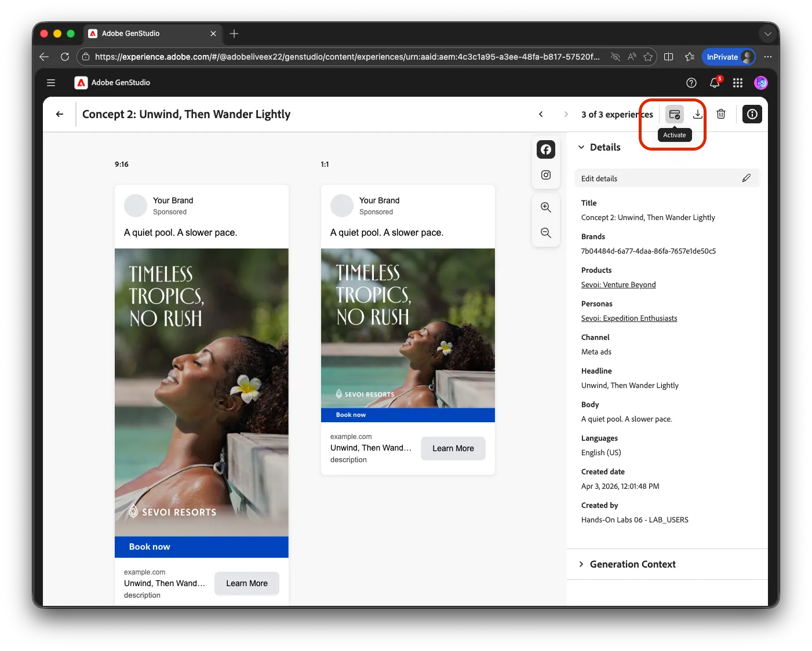Image resolution: width=812 pixels, height=651 pixels.
Task: Show the previous experience
Action: (x=541, y=114)
